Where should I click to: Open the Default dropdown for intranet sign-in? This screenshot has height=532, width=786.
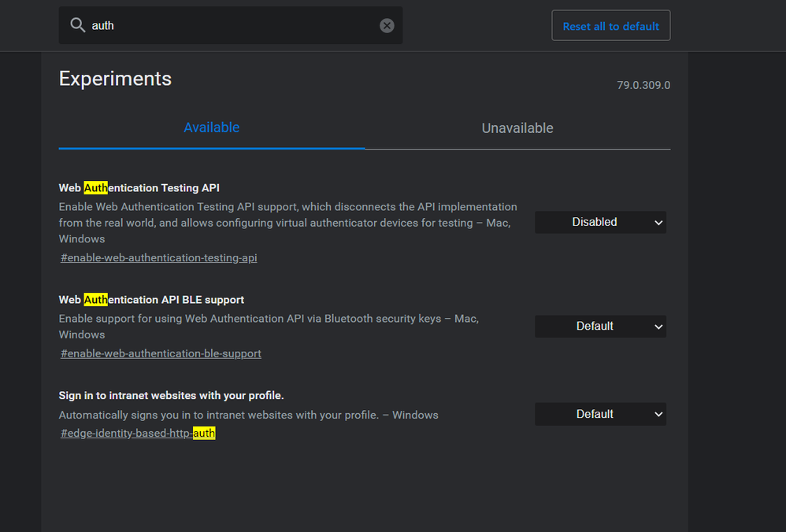600,414
